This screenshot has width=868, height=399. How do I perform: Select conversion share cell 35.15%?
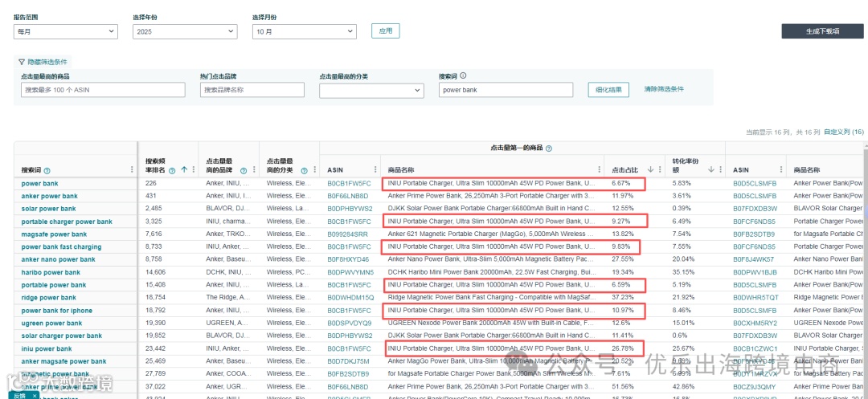pyautogui.click(x=684, y=272)
